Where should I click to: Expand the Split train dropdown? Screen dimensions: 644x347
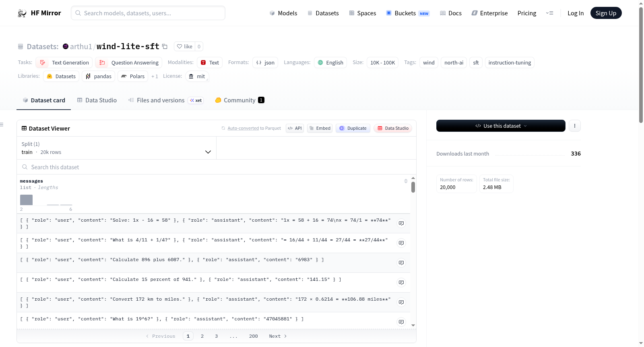(116, 148)
